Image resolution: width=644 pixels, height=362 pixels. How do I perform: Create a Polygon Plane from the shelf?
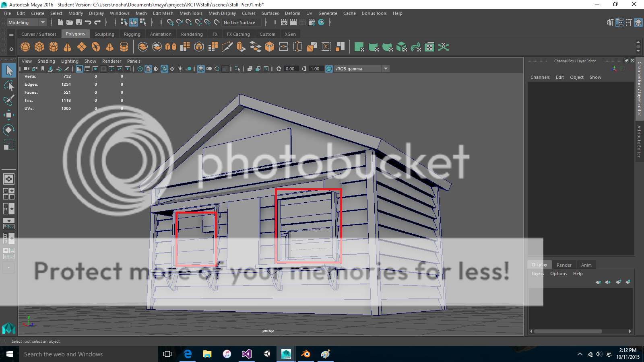point(82,47)
